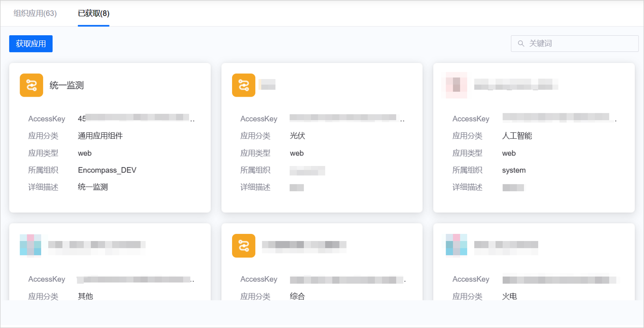Click the 通用应用组件 category text
This screenshot has height=328, width=644.
pyautogui.click(x=100, y=136)
